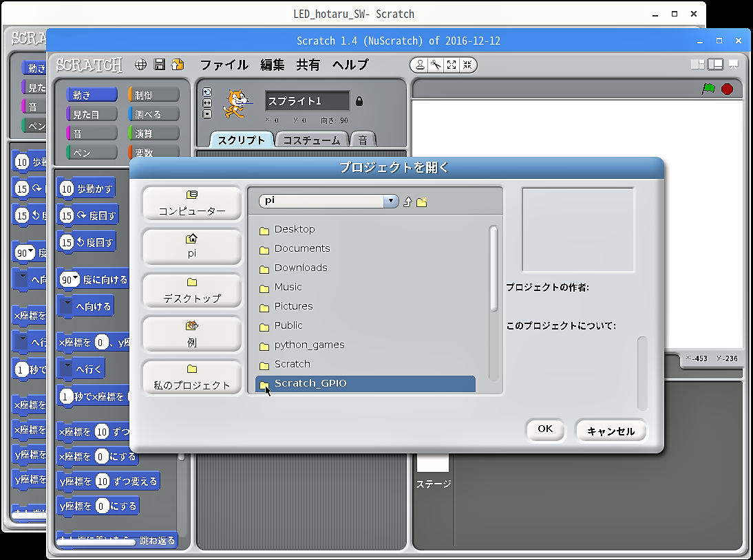Toggle the sprite lock icon
The width and height of the screenshot is (753, 560).
pos(359,101)
